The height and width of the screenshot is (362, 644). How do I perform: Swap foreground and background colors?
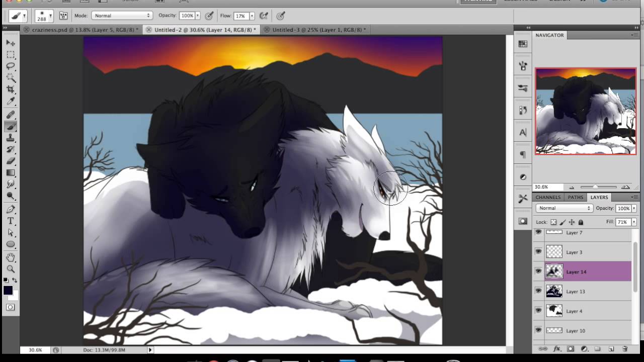[x=15, y=280]
